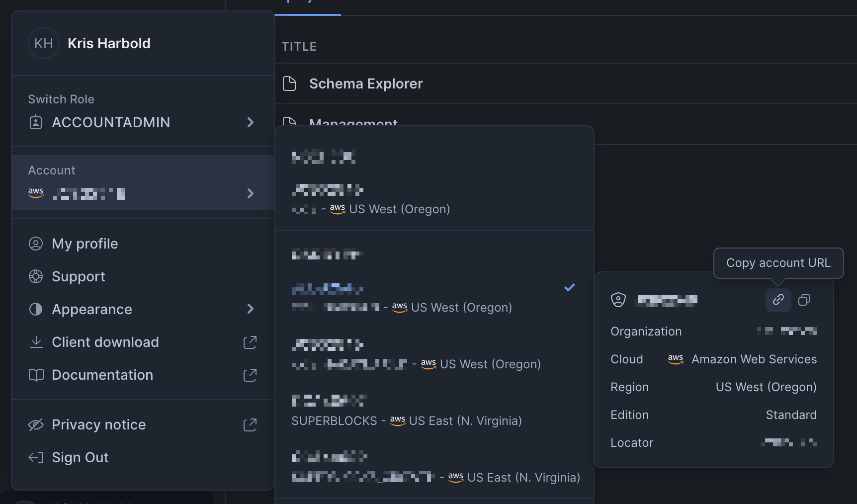Click the person icon next to My profile

pyautogui.click(x=35, y=244)
